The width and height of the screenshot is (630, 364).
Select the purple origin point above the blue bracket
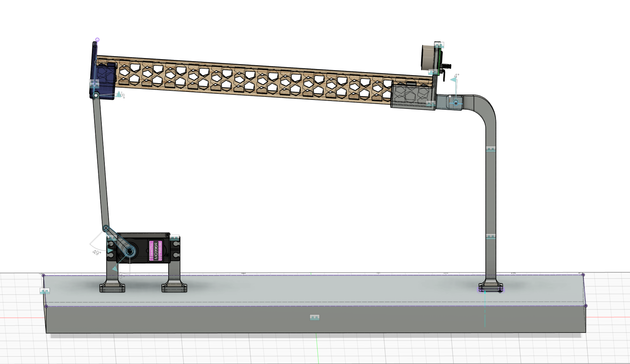click(97, 39)
